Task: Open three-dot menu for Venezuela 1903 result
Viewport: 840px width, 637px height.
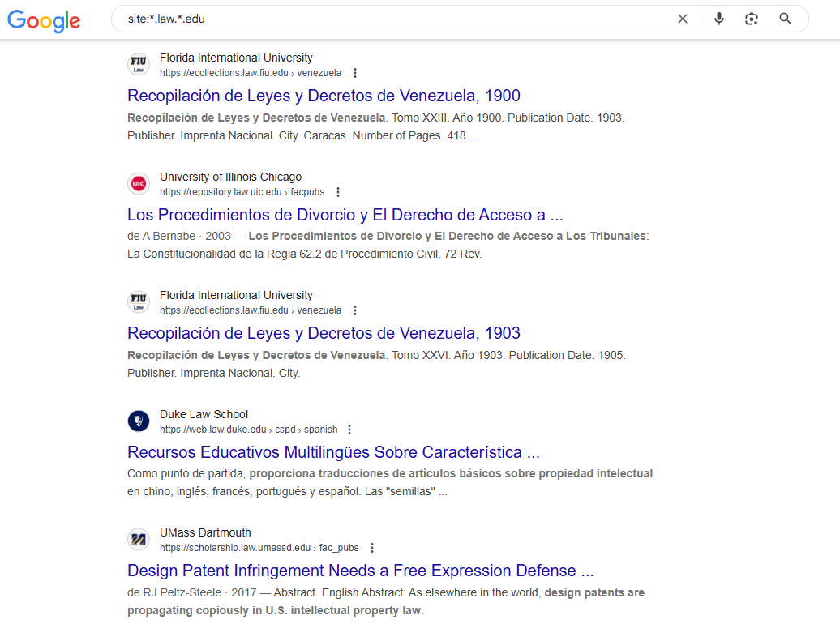Action: (x=355, y=310)
